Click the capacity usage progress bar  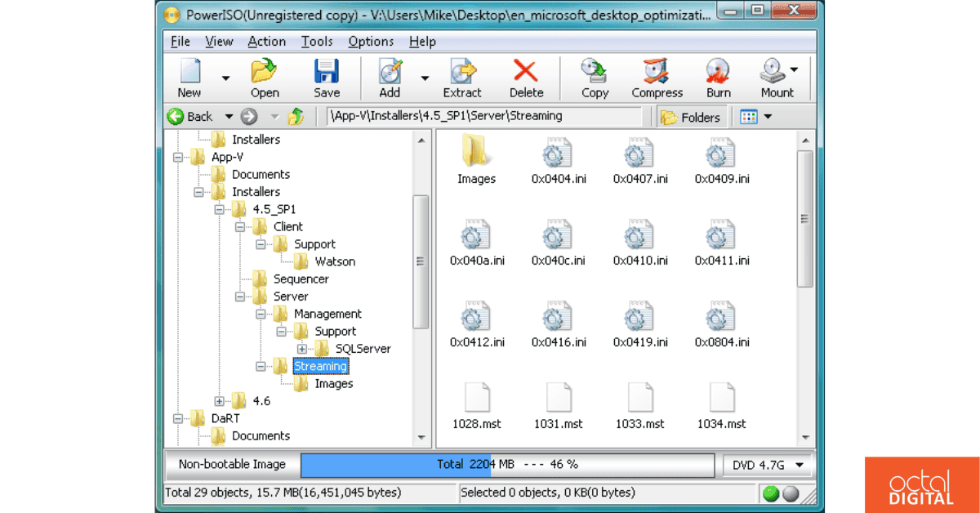(506, 464)
